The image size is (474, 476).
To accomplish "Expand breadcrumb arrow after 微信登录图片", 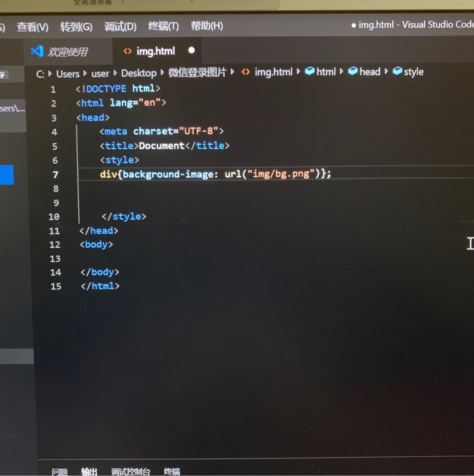I will [232, 72].
